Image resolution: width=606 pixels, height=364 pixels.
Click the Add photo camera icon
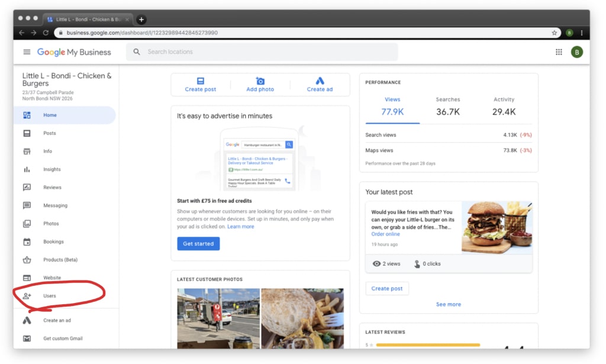(260, 80)
